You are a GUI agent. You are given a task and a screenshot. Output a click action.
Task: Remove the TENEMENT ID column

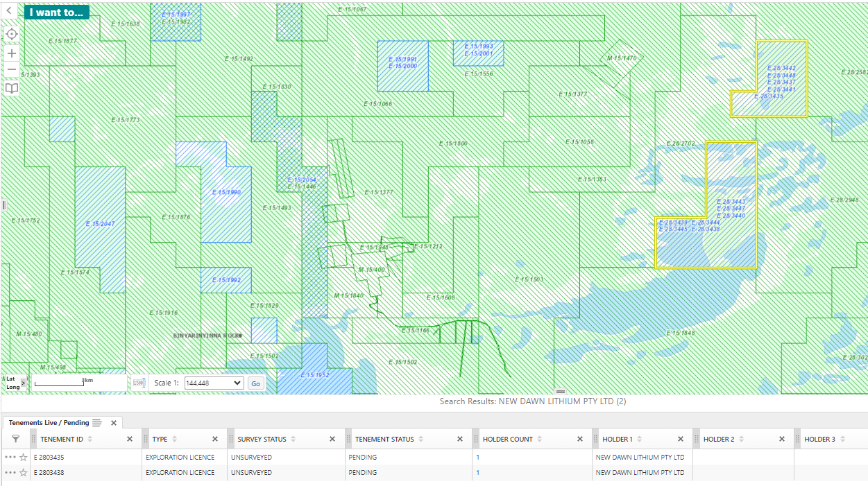tap(130, 439)
